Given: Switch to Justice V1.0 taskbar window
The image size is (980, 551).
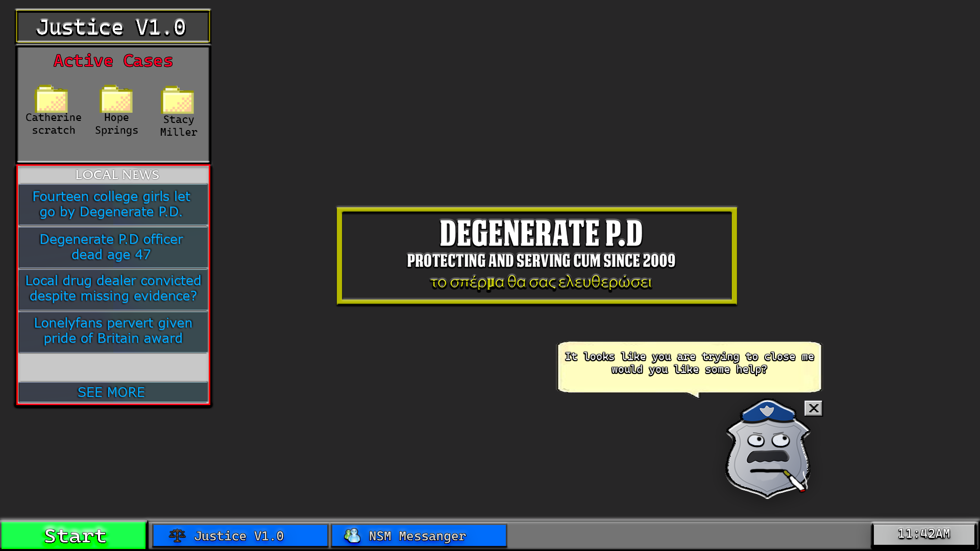Looking at the screenshot, I should point(240,536).
